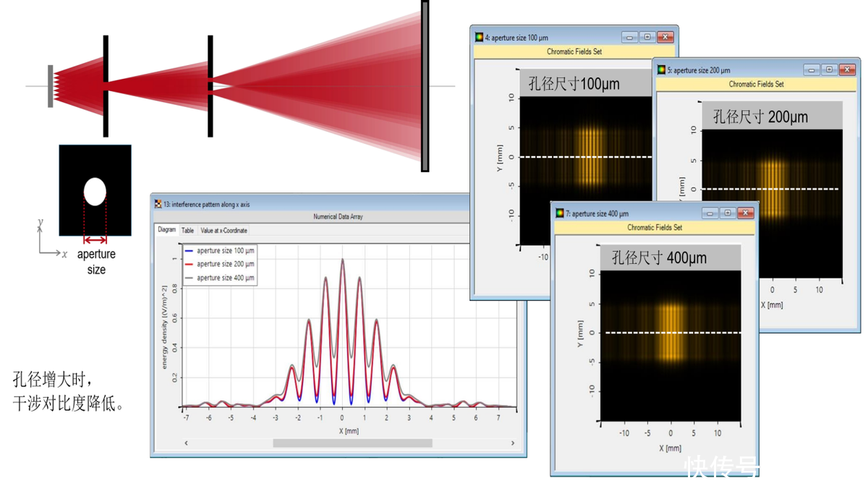Click the interference pattern window title icon
Image resolution: width=868 pixels, height=484 pixels.
[x=158, y=203]
